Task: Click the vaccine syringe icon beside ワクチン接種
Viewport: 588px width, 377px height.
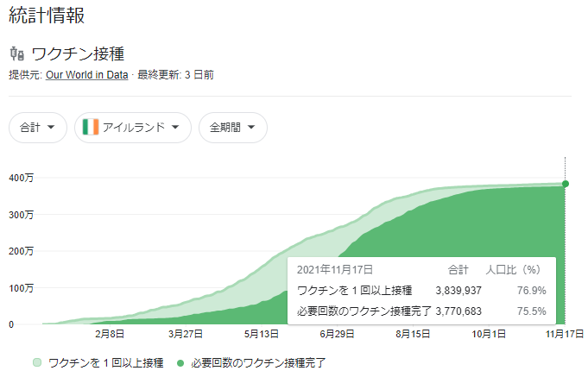Action: point(16,53)
